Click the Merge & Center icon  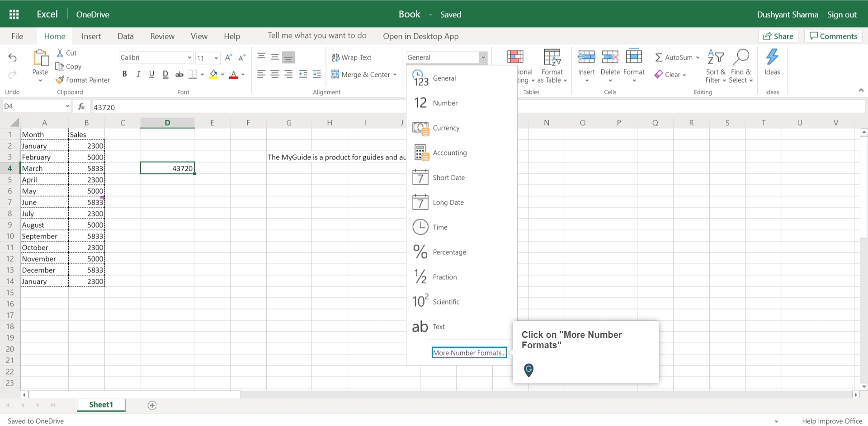pos(335,75)
